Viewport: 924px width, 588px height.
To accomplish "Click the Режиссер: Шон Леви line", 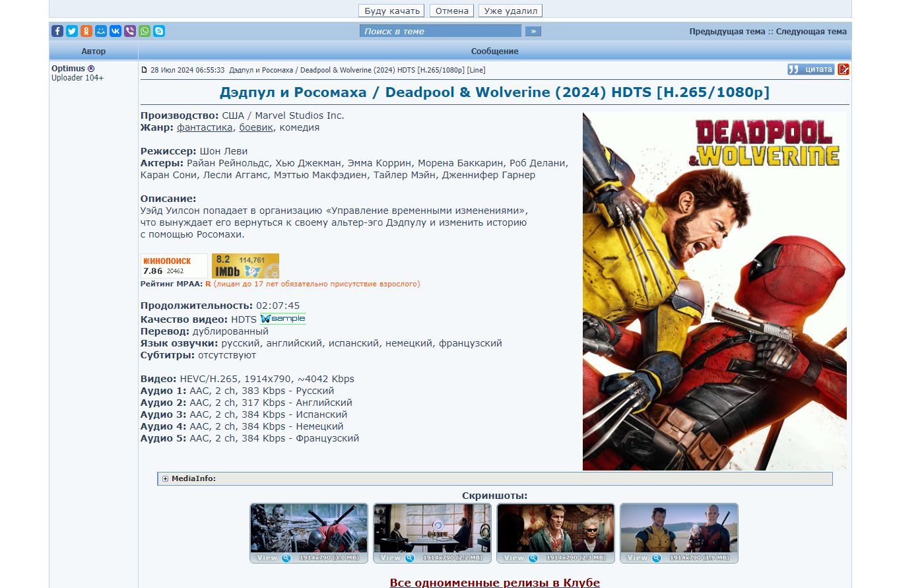I will (x=194, y=151).
